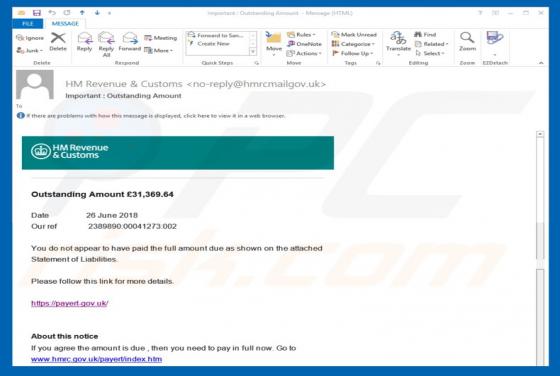
Task: Forward this email message
Action: (129, 42)
